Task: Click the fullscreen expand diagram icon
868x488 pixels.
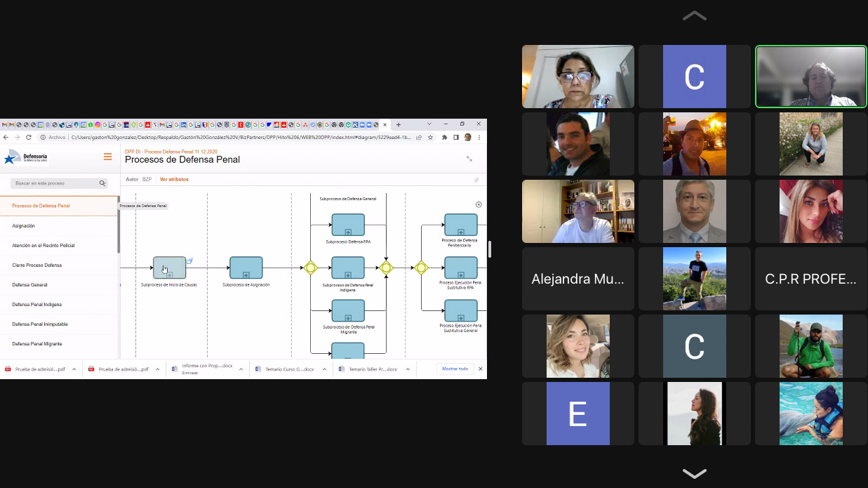Action: click(469, 159)
